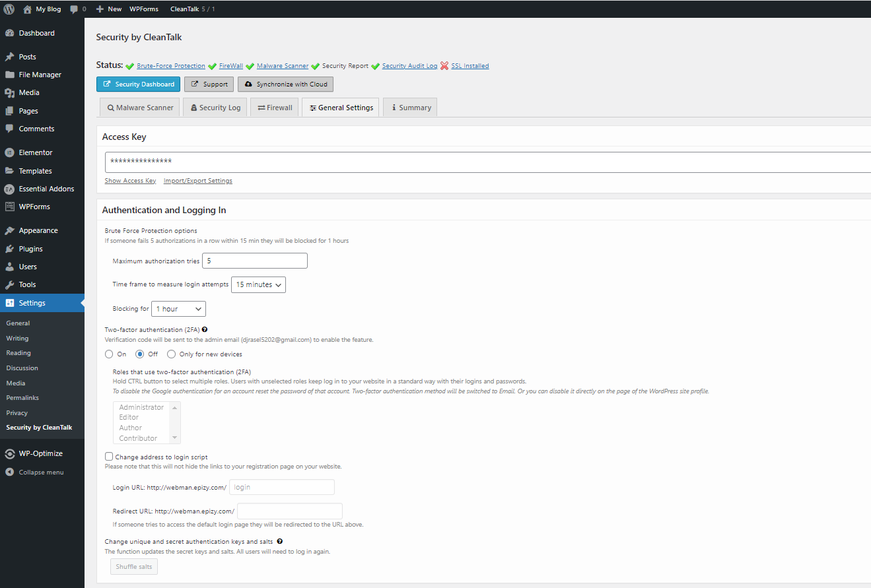Open Elementor in sidebar
The image size is (871, 588).
pos(36,152)
